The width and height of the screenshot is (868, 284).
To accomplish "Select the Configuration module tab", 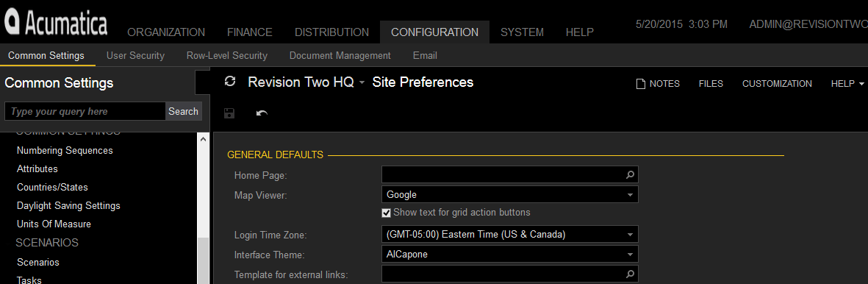I will [434, 32].
